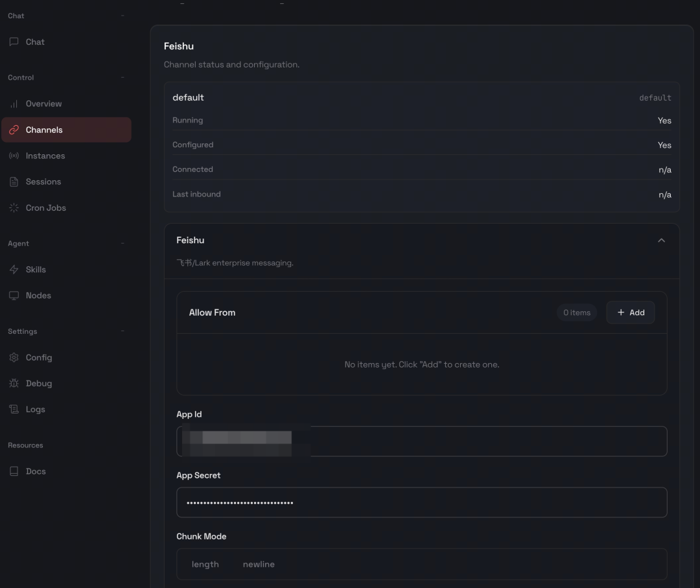The image size is (700, 588).
Task: Select the Skills lightning bolt icon
Action: click(14, 269)
